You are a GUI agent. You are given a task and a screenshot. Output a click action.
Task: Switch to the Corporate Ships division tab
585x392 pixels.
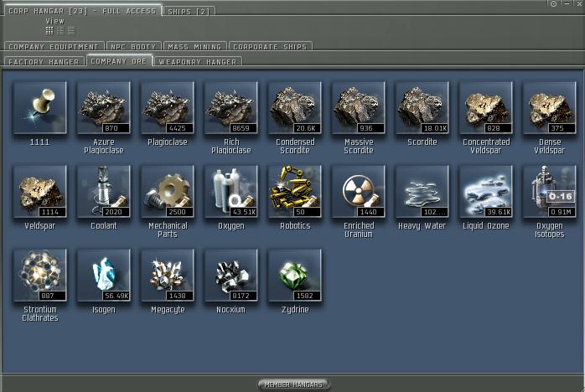click(270, 47)
